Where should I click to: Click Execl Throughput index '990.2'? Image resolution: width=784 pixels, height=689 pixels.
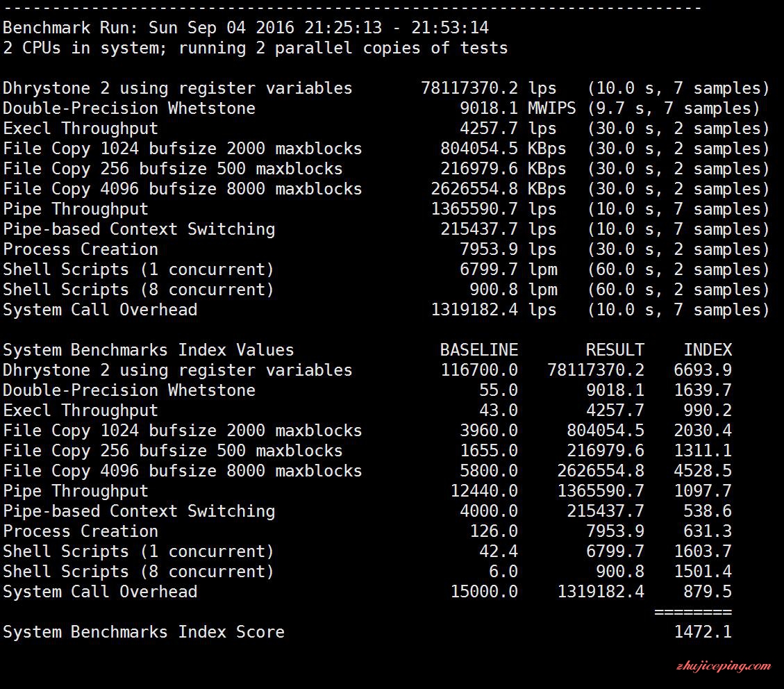click(708, 410)
